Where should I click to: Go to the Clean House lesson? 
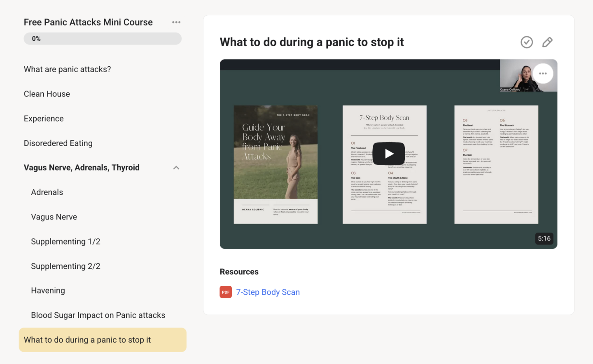click(x=47, y=94)
